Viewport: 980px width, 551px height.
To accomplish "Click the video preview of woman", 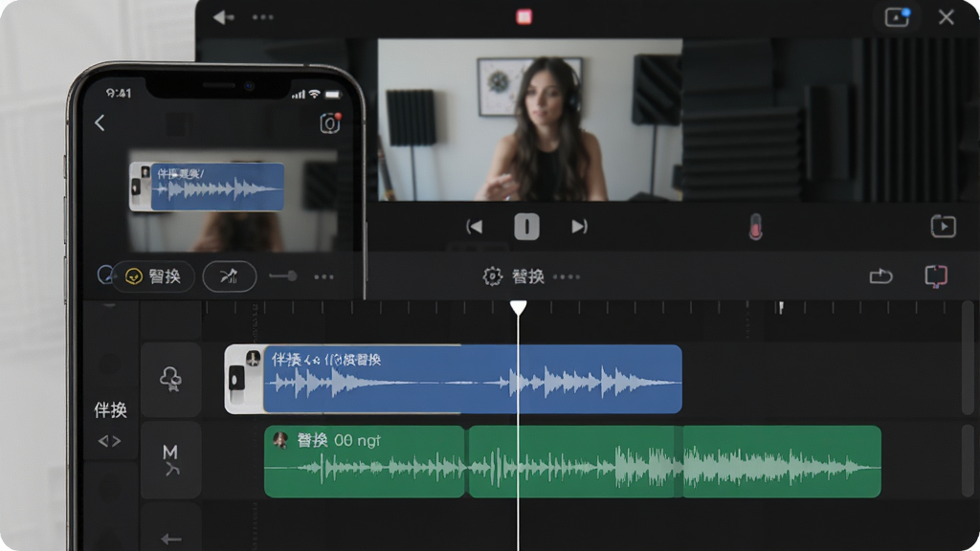I will pos(530,120).
